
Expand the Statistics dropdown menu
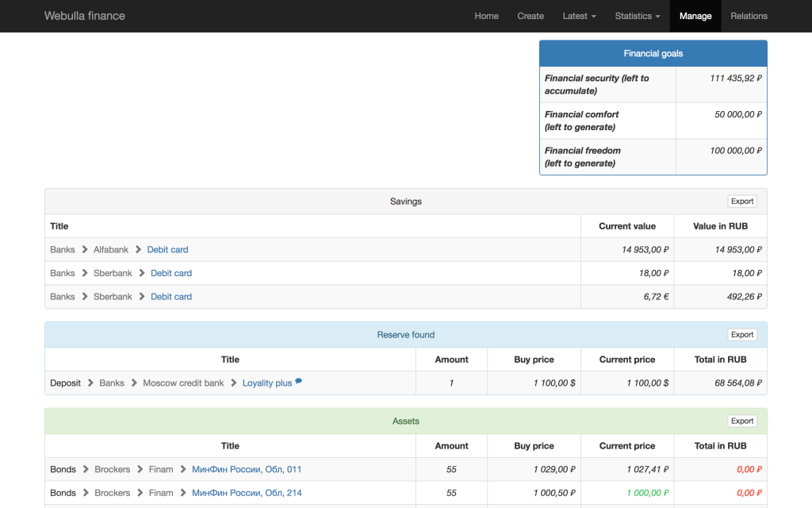point(638,16)
